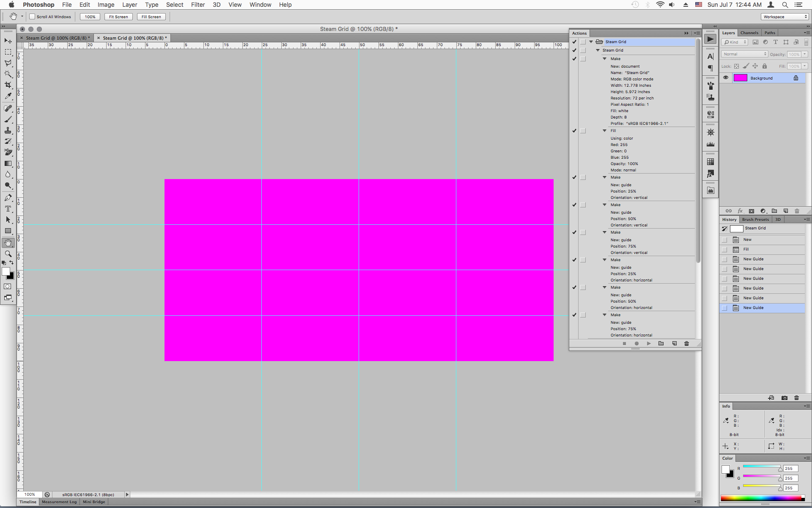Select the Gradient tool
Screen dimensions: 812x508
[8, 163]
